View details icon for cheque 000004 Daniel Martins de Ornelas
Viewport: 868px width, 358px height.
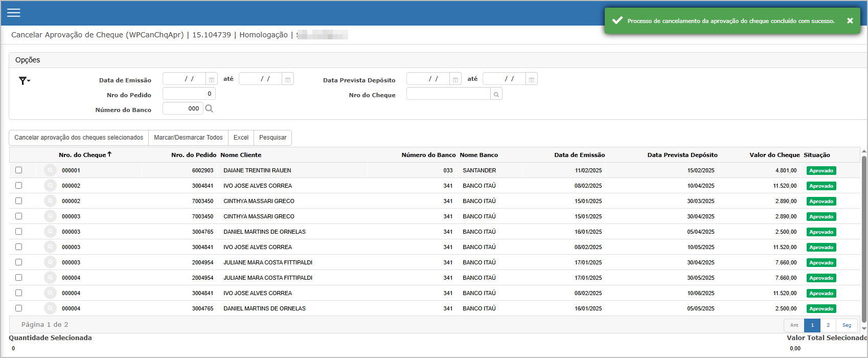50,308
